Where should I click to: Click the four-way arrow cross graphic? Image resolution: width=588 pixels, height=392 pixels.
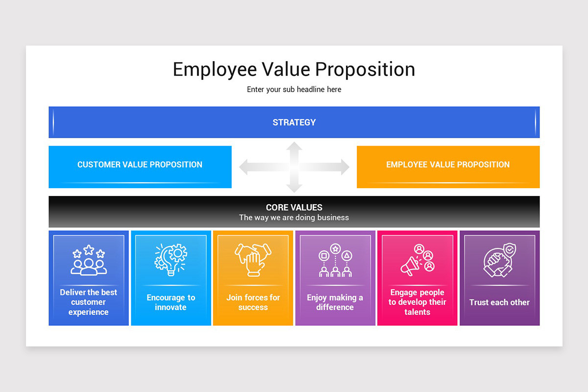(294, 167)
